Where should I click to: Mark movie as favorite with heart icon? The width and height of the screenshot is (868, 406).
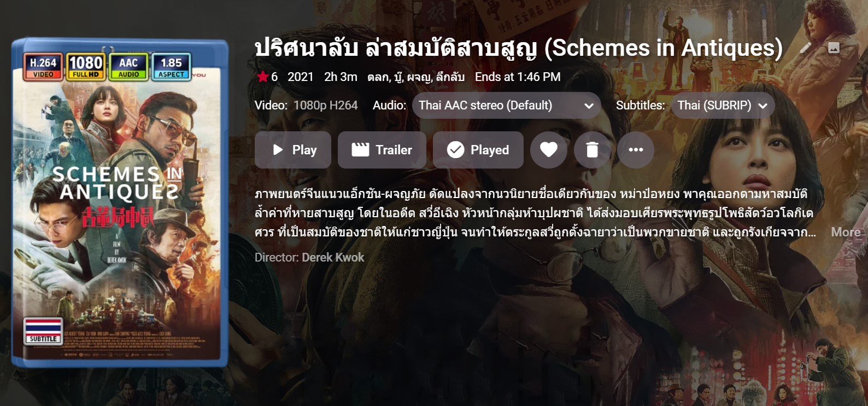[549, 150]
